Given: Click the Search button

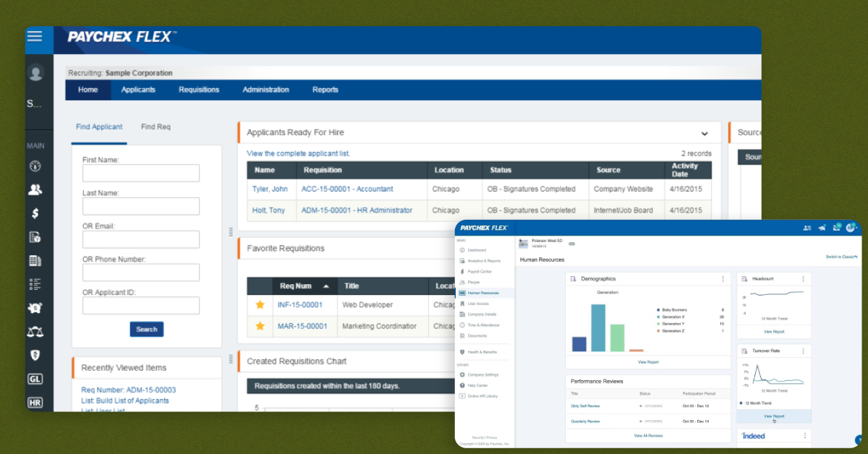Looking at the screenshot, I should [147, 330].
